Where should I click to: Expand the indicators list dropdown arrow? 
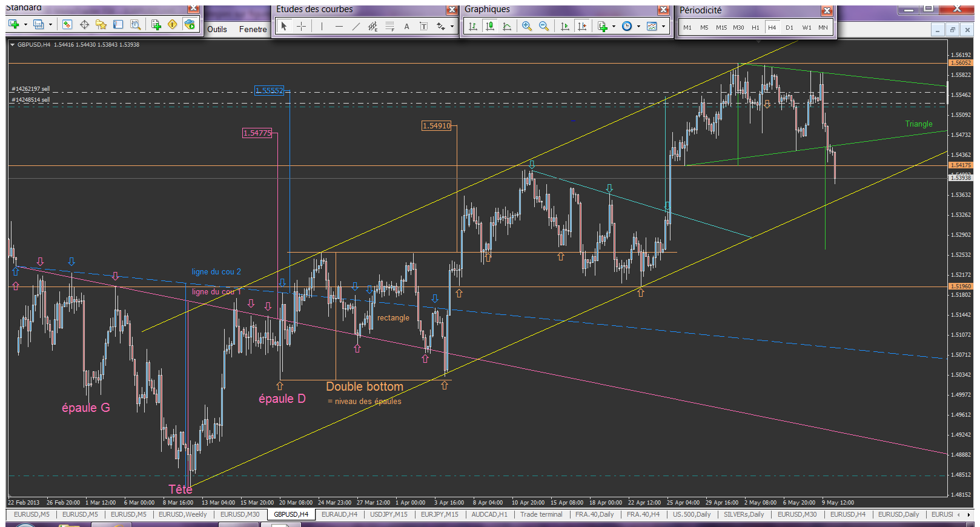coord(614,26)
